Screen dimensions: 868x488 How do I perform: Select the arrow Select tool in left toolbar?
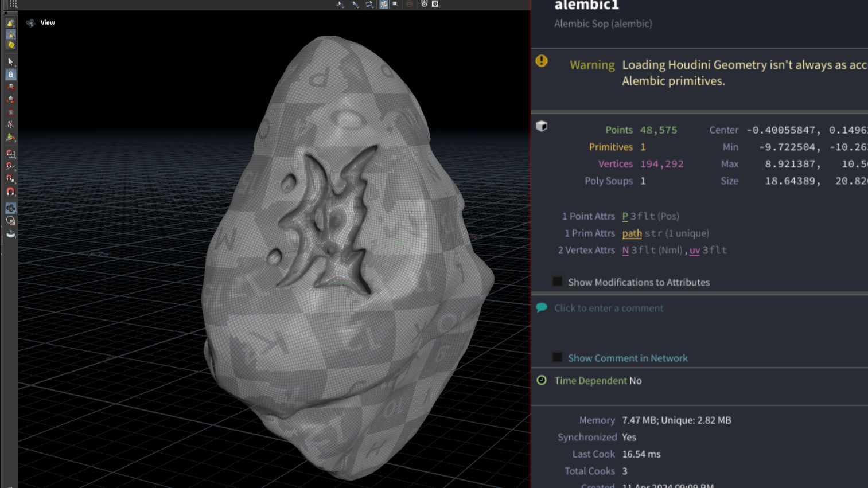pos(10,61)
